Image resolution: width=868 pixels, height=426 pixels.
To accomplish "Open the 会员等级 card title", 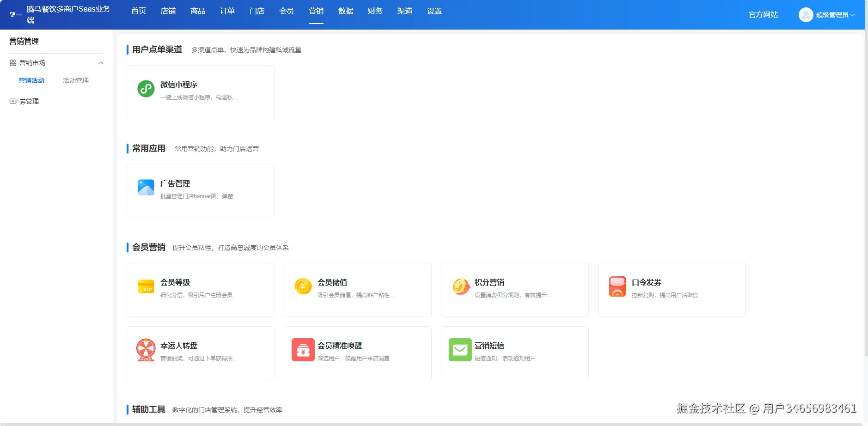I will [175, 282].
